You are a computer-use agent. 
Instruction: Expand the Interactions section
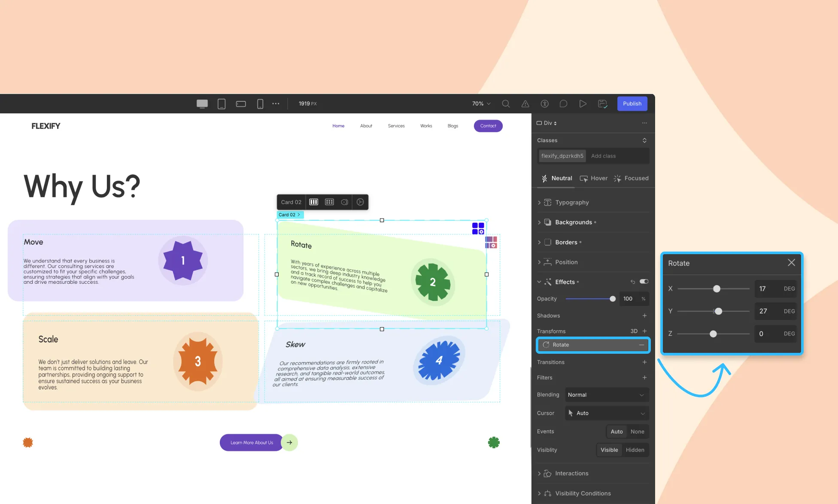[x=593, y=474]
